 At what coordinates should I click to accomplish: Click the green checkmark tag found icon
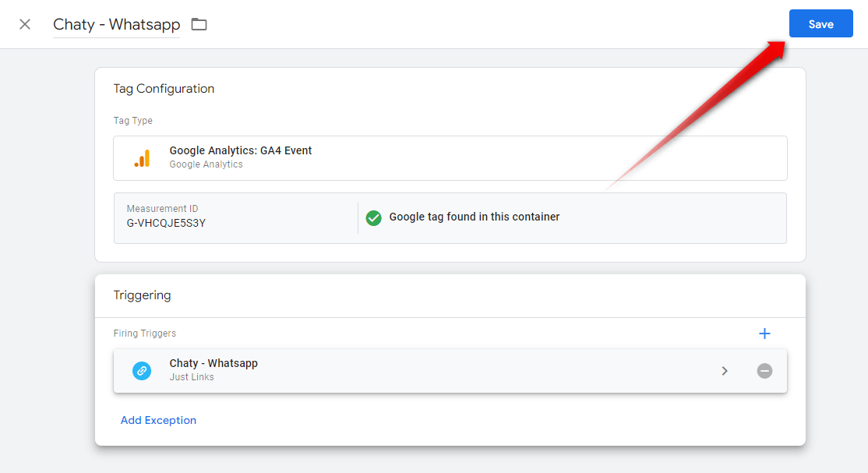374,217
